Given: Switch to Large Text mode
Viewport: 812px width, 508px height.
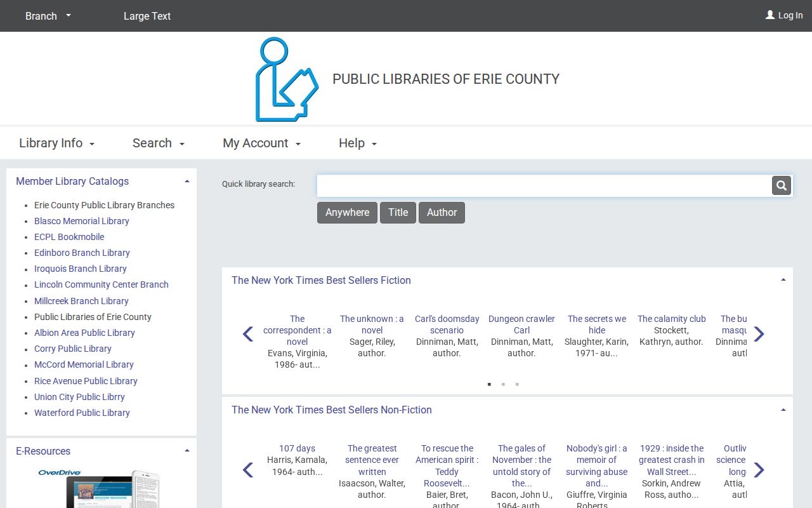Looking at the screenshot, I should coord(147,16).
